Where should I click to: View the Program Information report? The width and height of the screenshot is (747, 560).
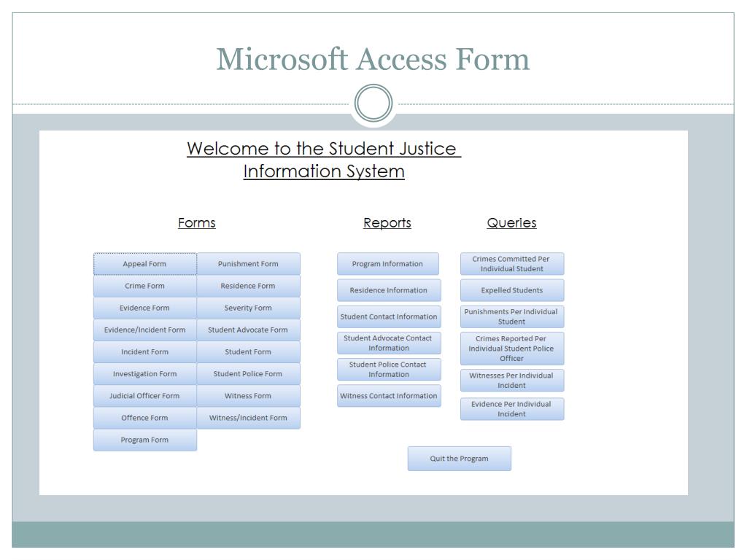click(388, 264)
